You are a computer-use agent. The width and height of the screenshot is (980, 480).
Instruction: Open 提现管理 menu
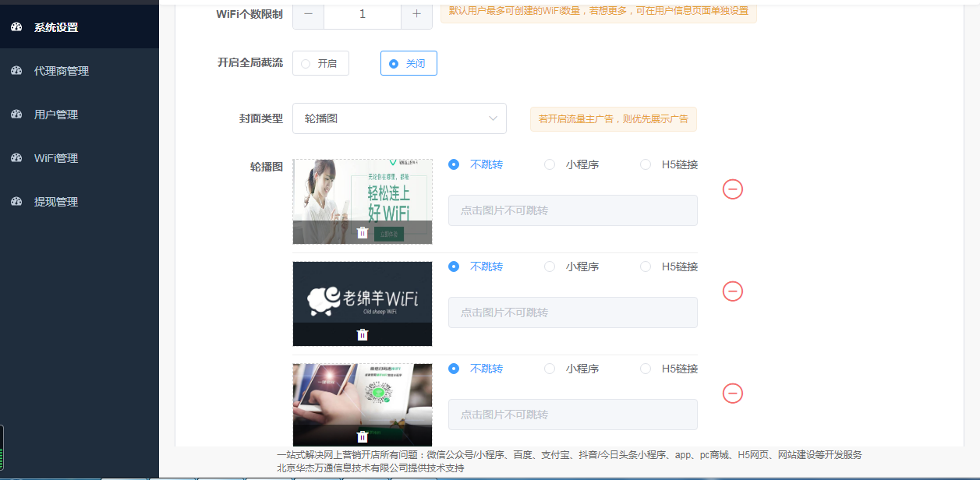pyautogui.click(x=80, y=202)
